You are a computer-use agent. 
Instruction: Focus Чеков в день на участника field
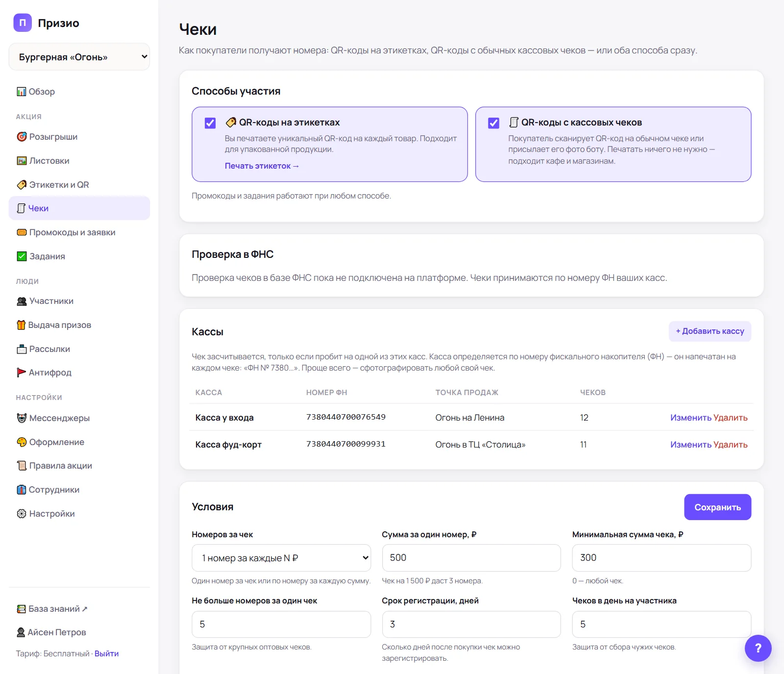click(x=661, y=624)
